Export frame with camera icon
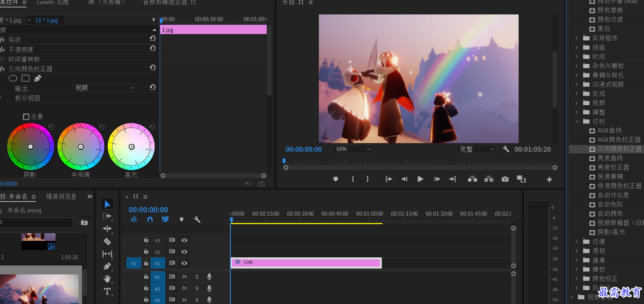This screenshot has width=644, height=304. [505, 179]
